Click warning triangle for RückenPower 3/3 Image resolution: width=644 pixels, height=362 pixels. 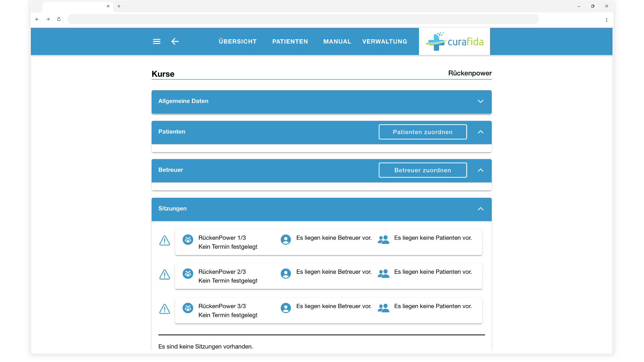164,309
